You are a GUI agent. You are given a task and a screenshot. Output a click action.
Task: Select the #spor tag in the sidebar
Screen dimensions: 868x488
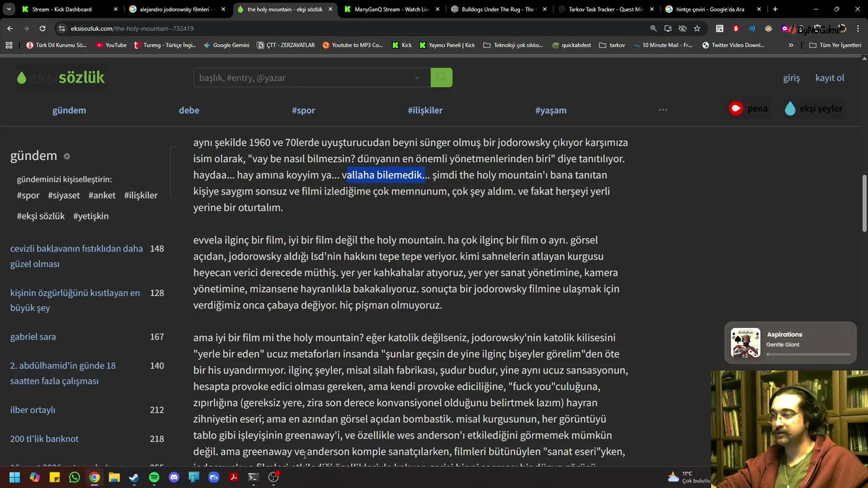coord(28,195)
